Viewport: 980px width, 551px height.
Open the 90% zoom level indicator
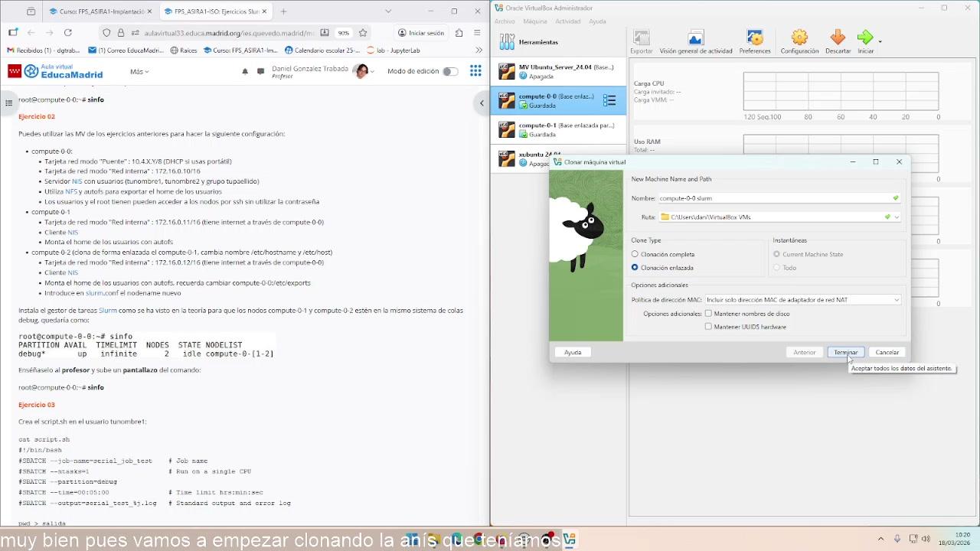click(344, 33)
